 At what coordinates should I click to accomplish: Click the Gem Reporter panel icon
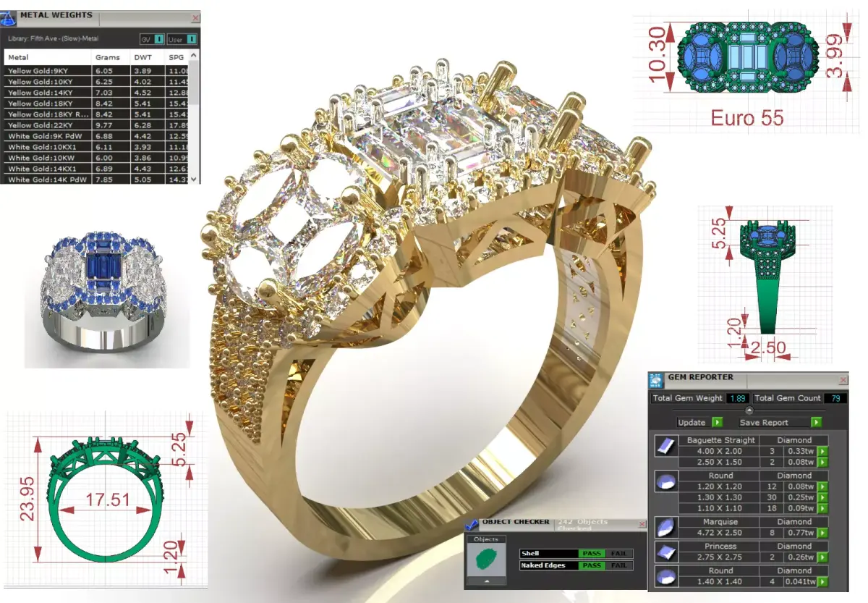click(x=656, y=381)
